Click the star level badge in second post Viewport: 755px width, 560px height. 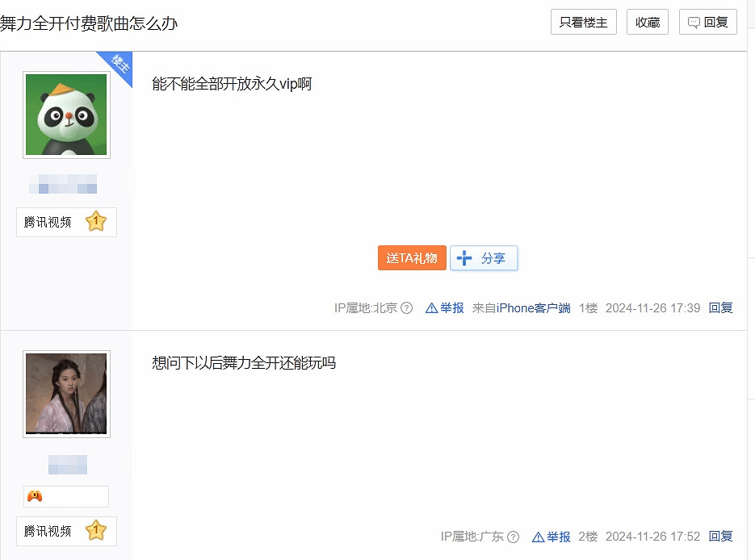click(x=96, y=531)
